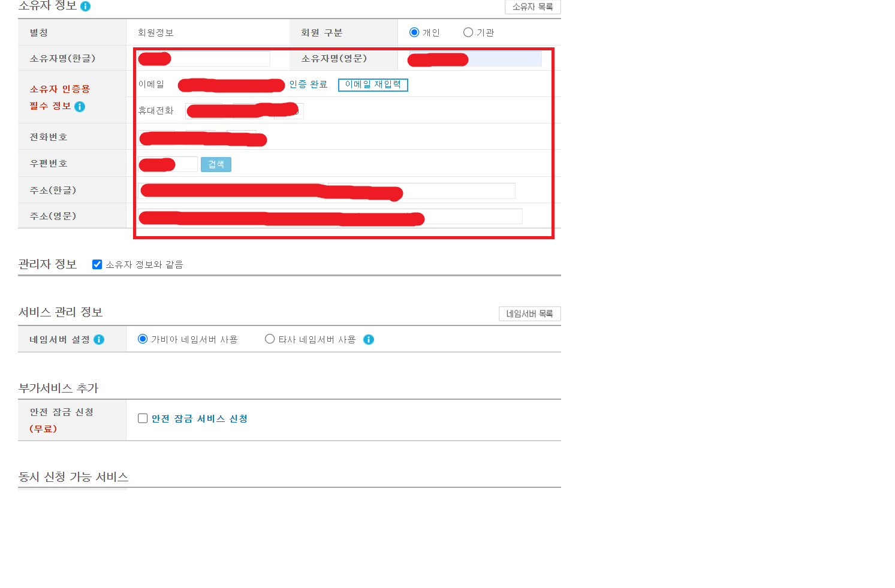This screenshot has width=895, height=588.
Task: Click the 관리자 정보 heading
Action: 47,264
